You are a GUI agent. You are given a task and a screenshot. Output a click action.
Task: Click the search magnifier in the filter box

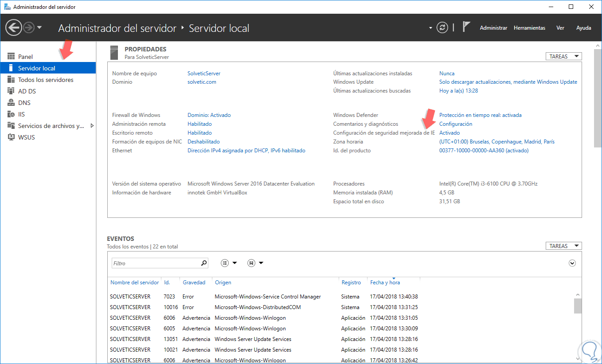pos(204,263)
